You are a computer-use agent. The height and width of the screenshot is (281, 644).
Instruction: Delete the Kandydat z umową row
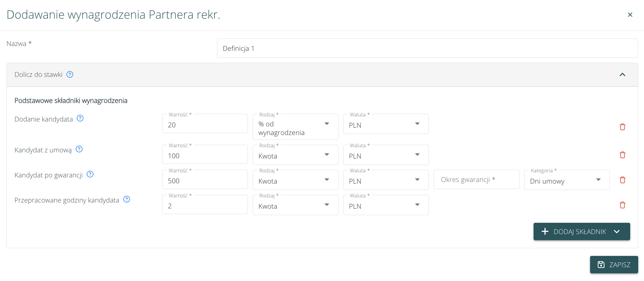click(622, 155)
